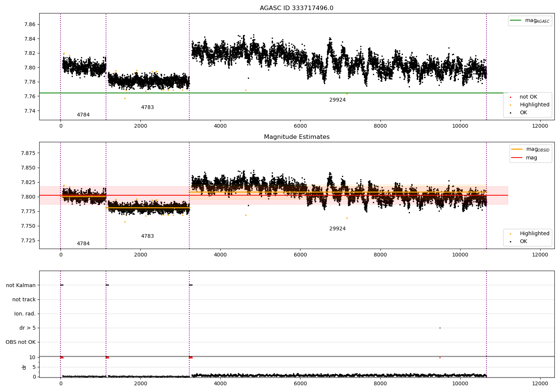Click the isolated 'dr > 5' data point
This screenshot has width=560, height=392.
click(440, 328)
